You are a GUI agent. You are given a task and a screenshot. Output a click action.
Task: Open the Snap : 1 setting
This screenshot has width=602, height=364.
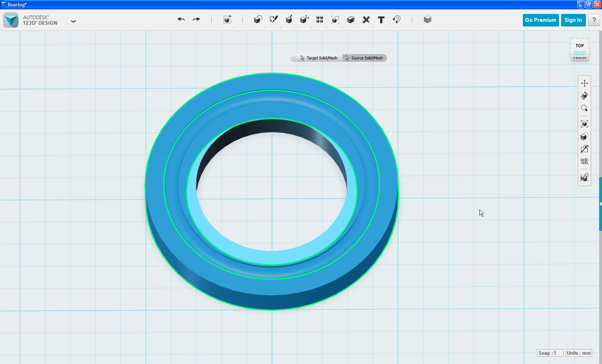(550, 353)
